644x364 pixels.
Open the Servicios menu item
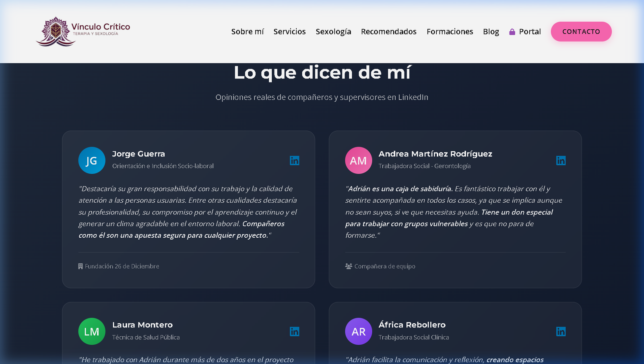point(290,31)
